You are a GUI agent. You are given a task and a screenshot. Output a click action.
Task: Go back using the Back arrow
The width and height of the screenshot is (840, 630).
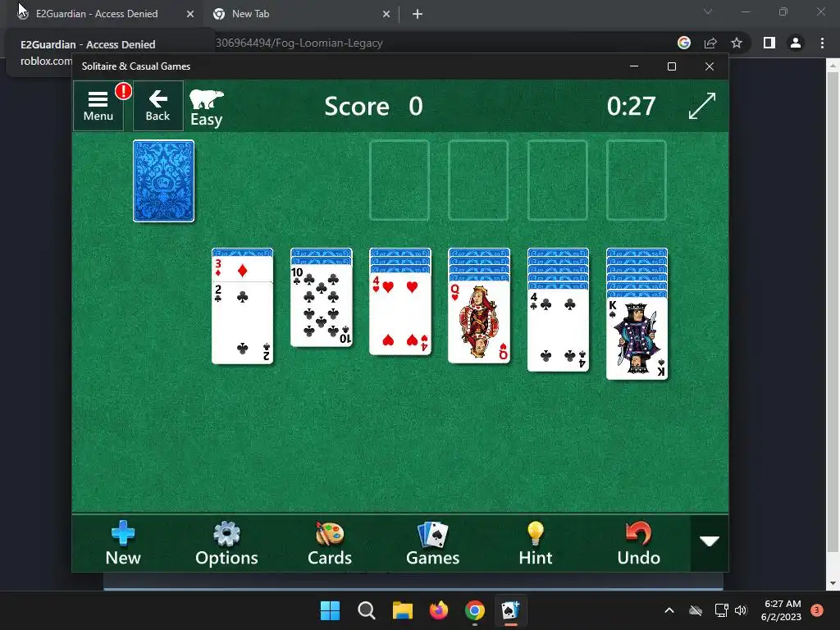coord(158,106)
